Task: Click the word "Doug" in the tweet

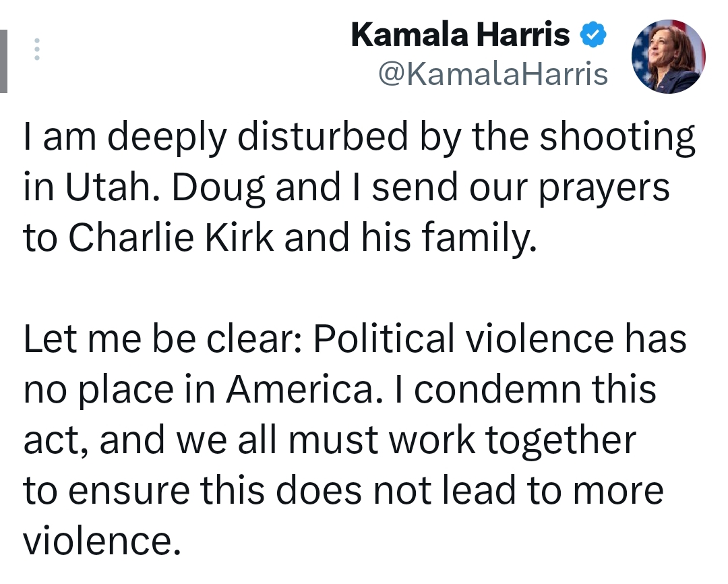Action: 218,187
